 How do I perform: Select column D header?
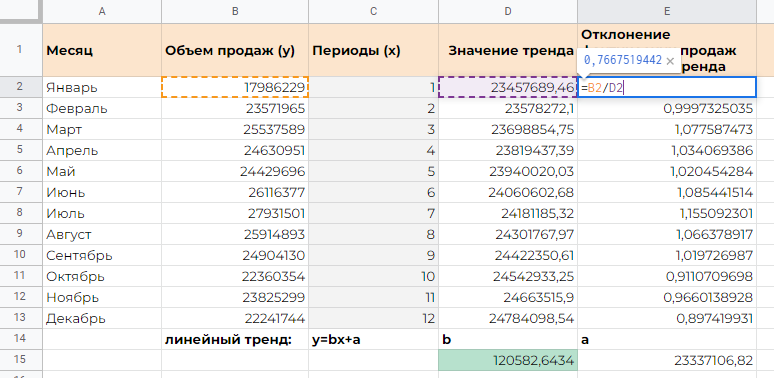508,11
